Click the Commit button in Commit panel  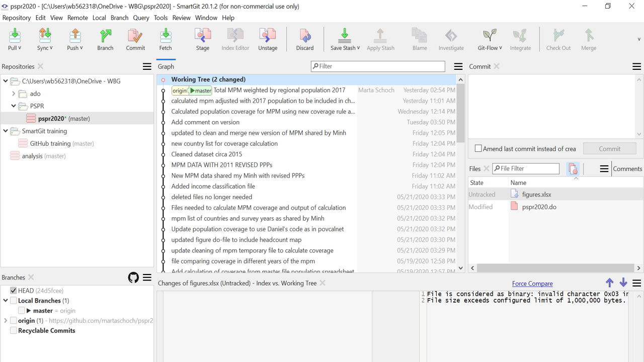pos(610,149)
